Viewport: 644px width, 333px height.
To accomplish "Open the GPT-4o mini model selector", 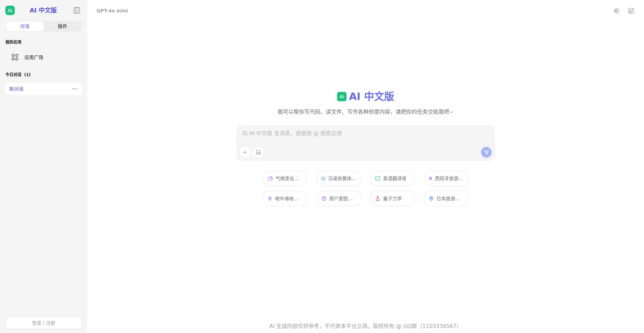I will pos(112,11).
